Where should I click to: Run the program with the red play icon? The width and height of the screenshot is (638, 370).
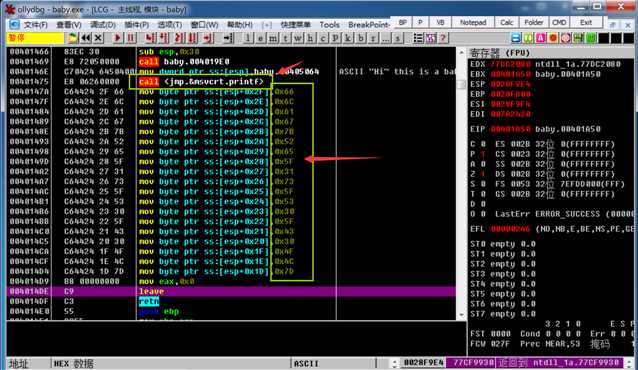118,38
